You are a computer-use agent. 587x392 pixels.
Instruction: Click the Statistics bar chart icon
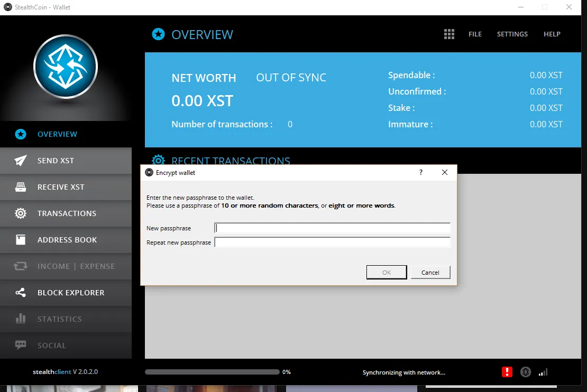(21, 319)
